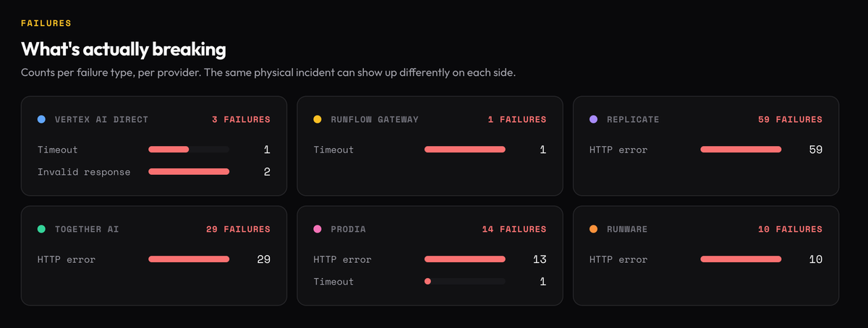Click the Replicate HTTP error bar
Image resolution: width=868 pixels, height=328 pixels.
click(741, 150)
